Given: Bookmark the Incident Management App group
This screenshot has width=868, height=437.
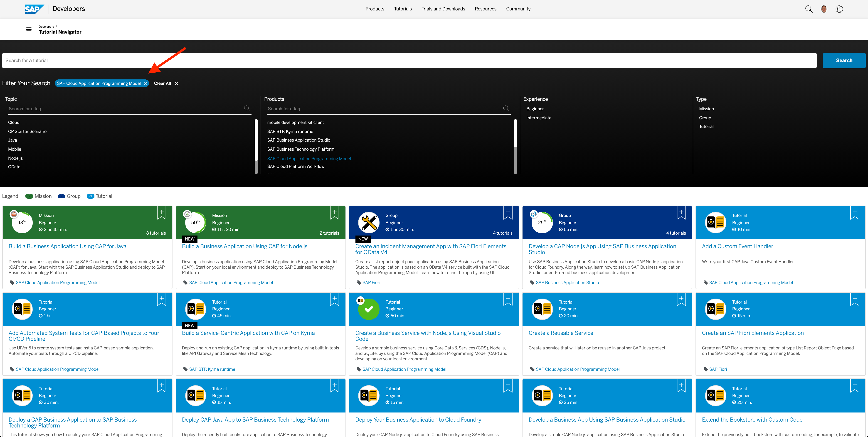Looking at the screenshot, I should (x=508, y=213).
